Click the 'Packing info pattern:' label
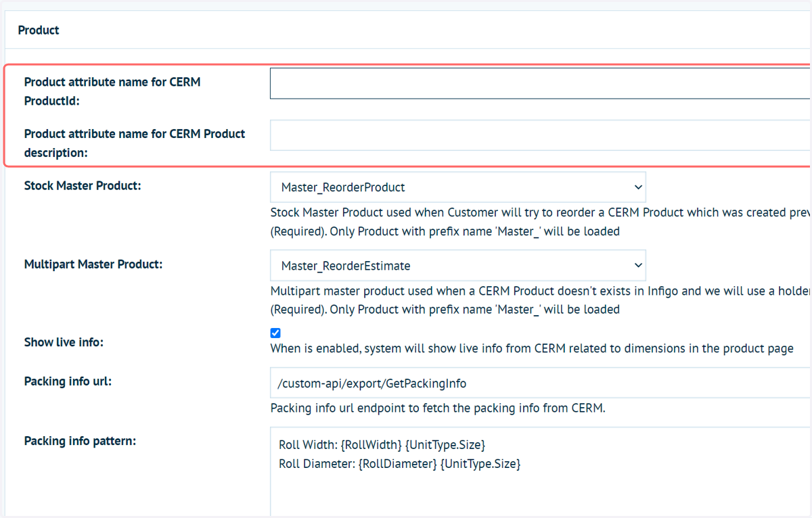Viewport: 812px width, 518px height. (x=80, y=441)
